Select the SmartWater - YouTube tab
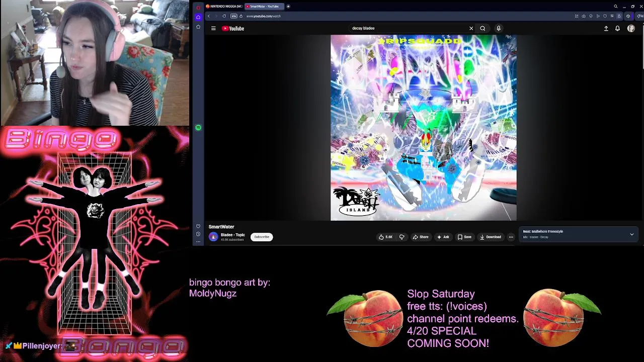The image size is (644, 362). click(264, 7)
